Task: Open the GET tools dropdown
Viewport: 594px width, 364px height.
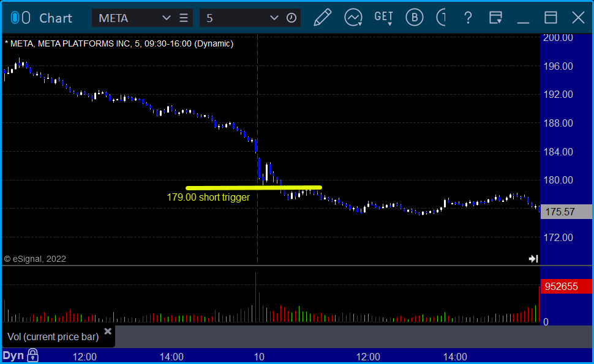Action: point(384,17)
